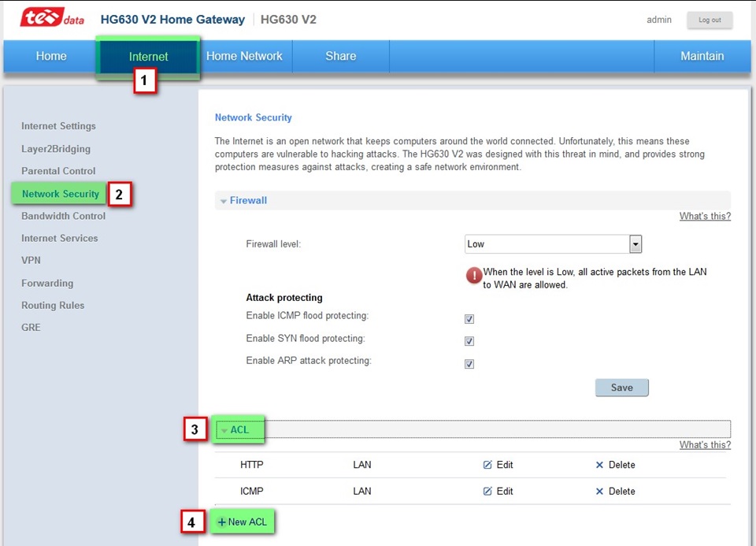The height and width of the screenshot is (546, 756).
Task: Click the edit pencil icon for HTTP
Action: [487, 465]
